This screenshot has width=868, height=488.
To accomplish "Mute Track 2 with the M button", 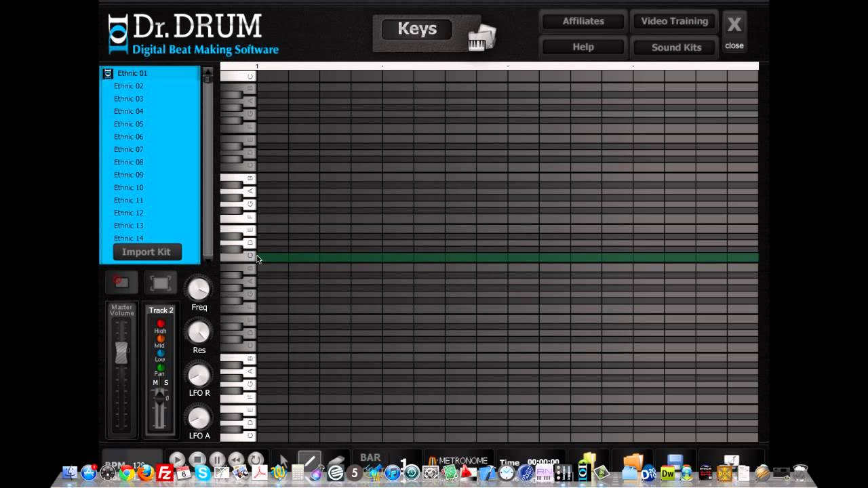I will tap(155, 383).
